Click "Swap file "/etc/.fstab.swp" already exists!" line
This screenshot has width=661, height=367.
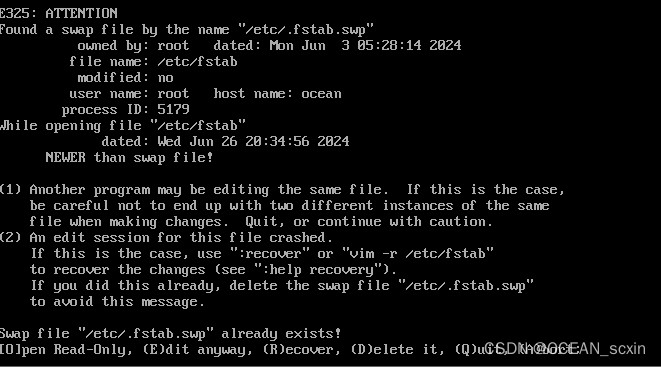[x=170, y=334]
